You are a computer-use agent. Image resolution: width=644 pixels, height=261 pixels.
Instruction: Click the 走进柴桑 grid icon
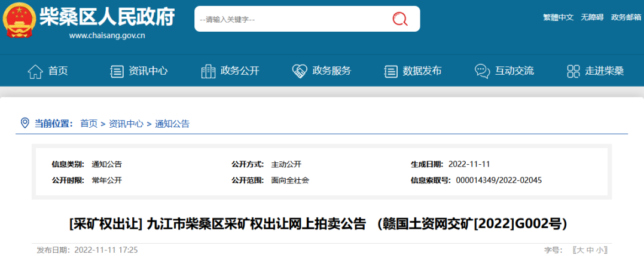[573, 71]
